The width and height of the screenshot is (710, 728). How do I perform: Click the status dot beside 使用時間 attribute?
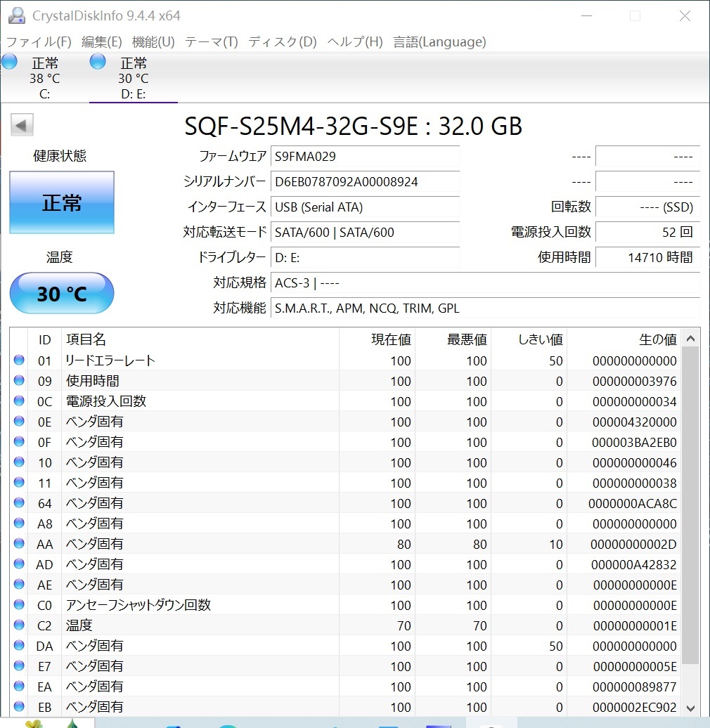[x=18, y=380]
